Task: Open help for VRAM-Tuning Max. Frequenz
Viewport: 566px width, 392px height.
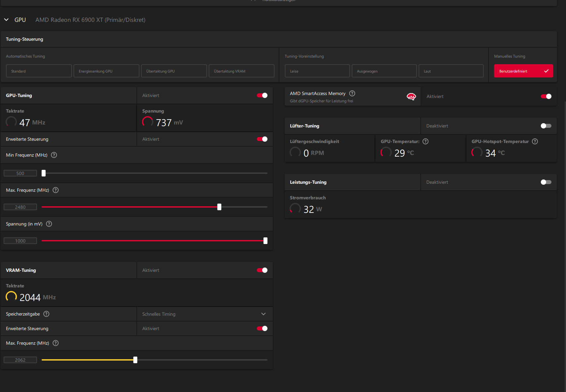Action: click(x=56, y=343)
